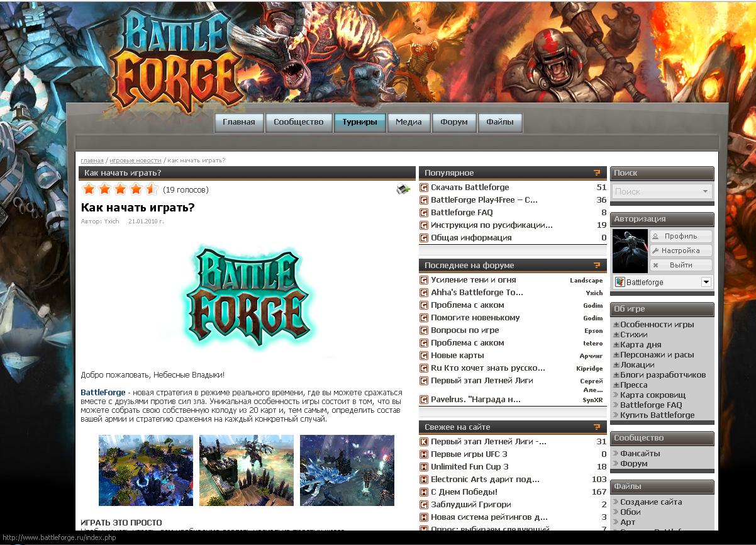The height and width of the screenshot is (545, 756).
Task: Open the BattleForge link in article text
Action: click(x=103, y=393)
